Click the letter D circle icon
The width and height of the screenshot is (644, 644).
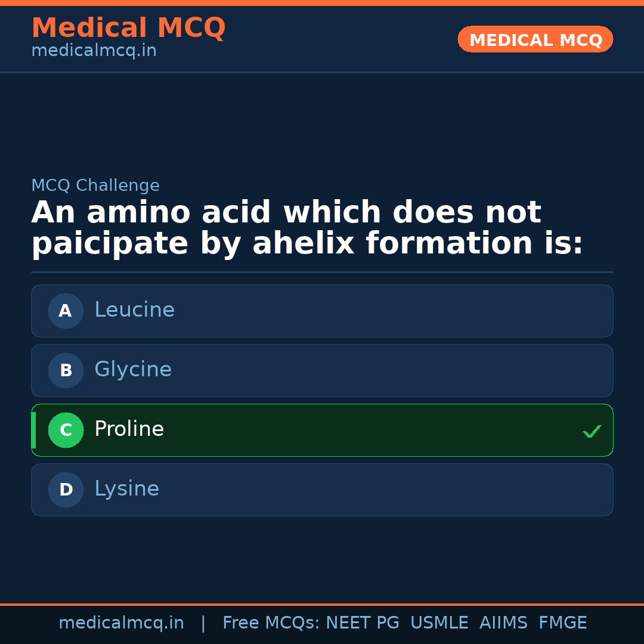coord(66,490)
